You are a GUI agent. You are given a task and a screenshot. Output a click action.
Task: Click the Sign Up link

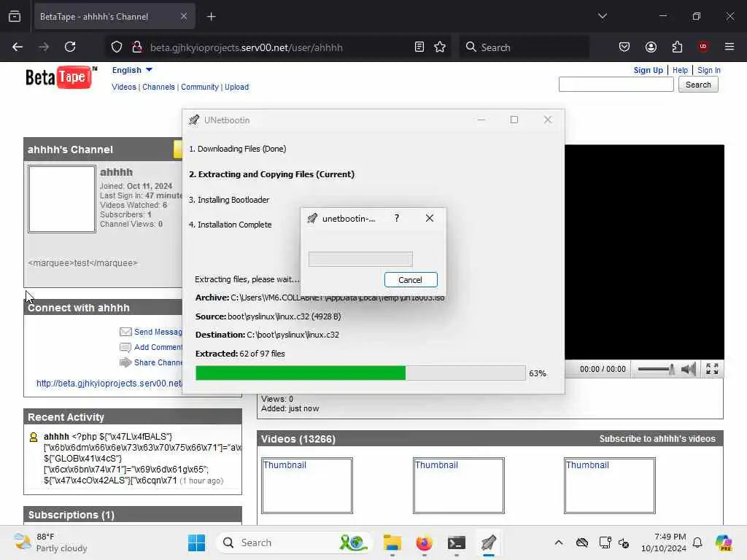pyautogui.click(x=648, y=70)
